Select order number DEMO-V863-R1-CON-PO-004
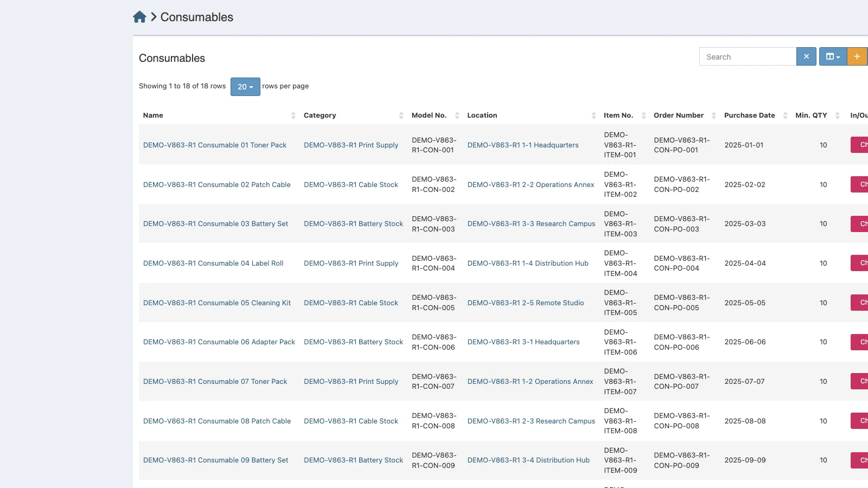 (x=682, y=263)
